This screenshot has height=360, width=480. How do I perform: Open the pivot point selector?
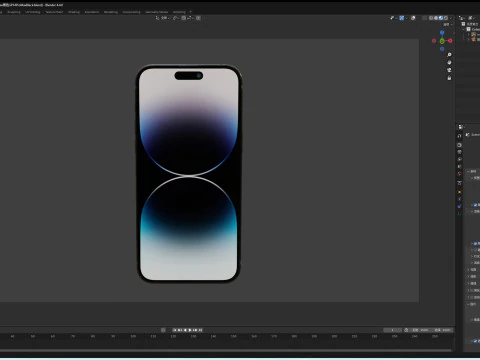[176, 18]
